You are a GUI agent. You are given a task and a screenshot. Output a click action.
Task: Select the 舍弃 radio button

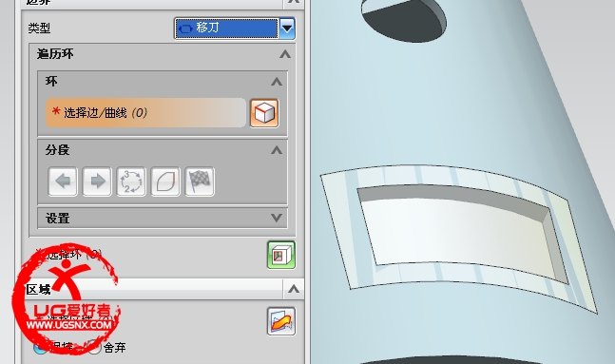tap(94, 348)
